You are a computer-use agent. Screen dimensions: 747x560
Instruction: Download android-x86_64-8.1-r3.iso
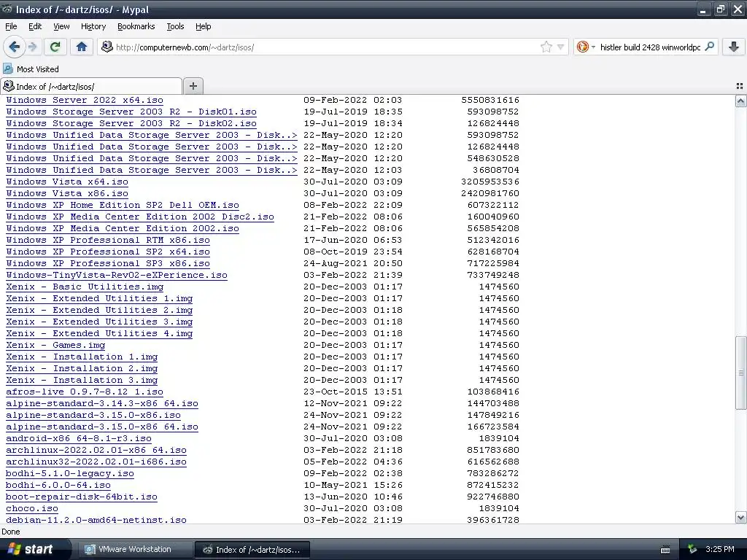pyautogui.click(x=79, y=438)
